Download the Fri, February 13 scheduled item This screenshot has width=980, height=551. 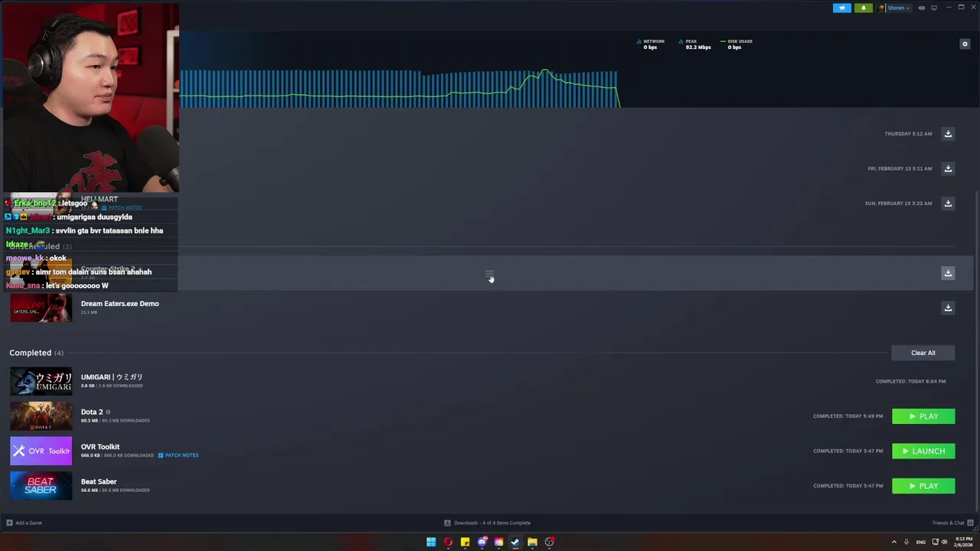(x=948, y=168)
